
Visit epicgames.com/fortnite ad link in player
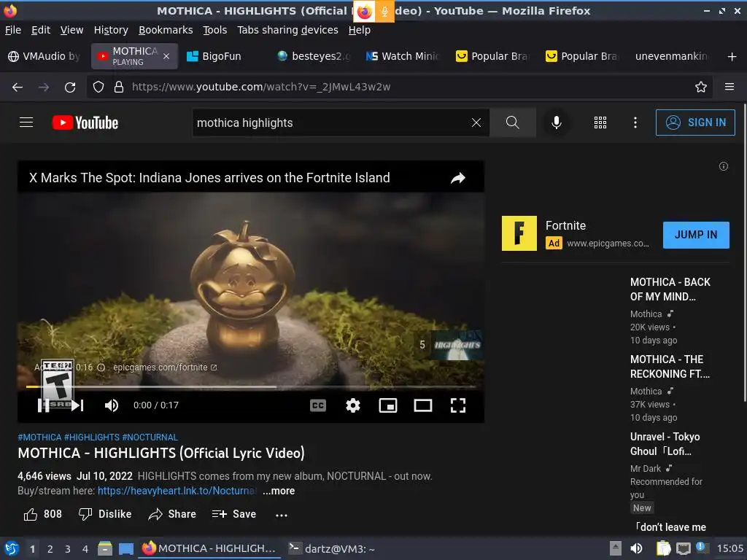point(165,367)
